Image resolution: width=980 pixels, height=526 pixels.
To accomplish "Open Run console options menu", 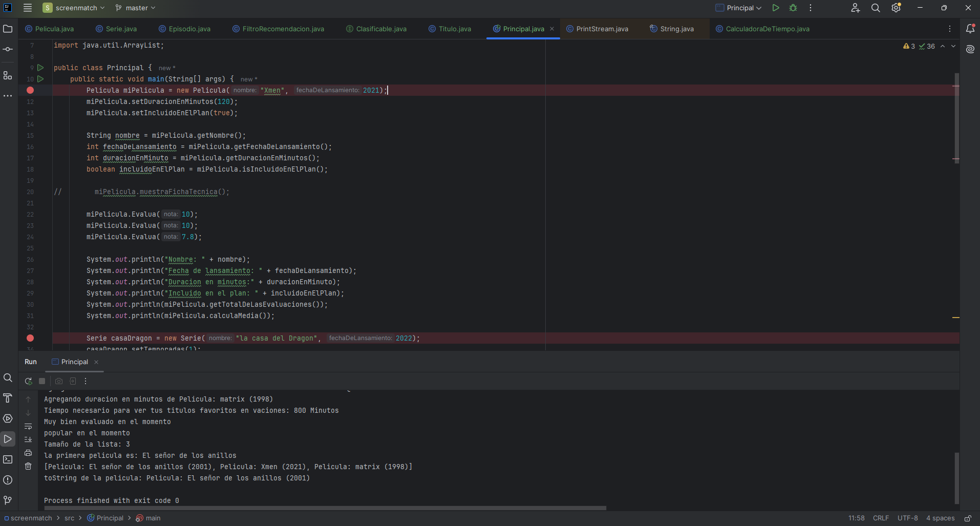I will point(86,381).
